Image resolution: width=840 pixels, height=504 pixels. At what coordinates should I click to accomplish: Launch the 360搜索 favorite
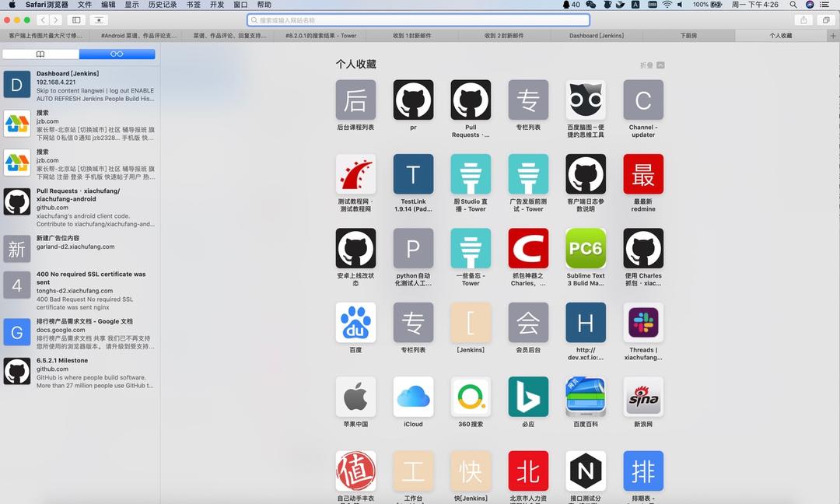pos(471,397)
